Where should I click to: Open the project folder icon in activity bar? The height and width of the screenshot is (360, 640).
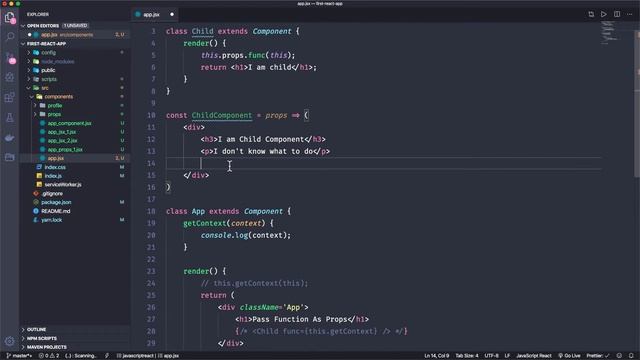(x=9, y=157)
